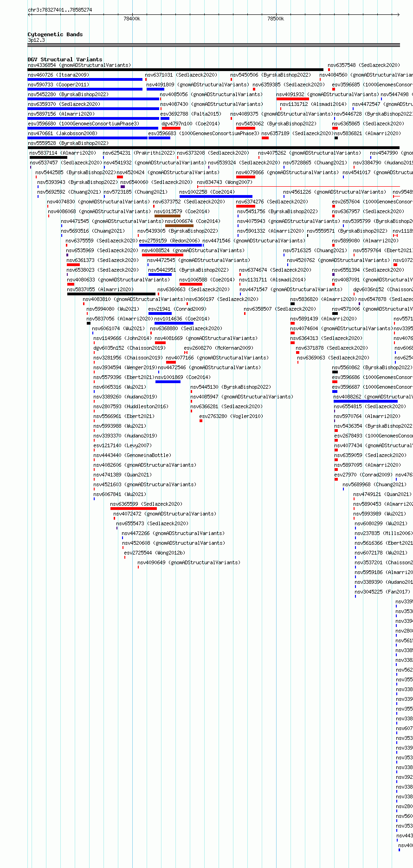The image size is (413, 868).
Task: Click the red bar under nsv5453062
Action: [x=245, y=128]
